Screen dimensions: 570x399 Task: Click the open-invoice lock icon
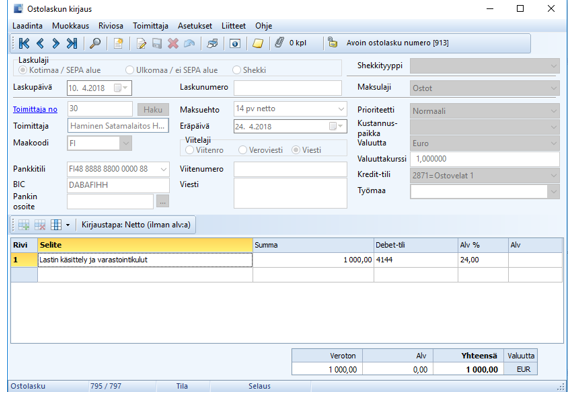[332, 43]
